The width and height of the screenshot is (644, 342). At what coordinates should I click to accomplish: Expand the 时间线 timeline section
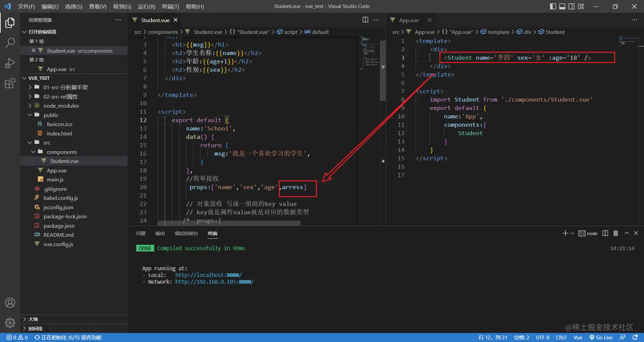point(24,328)
